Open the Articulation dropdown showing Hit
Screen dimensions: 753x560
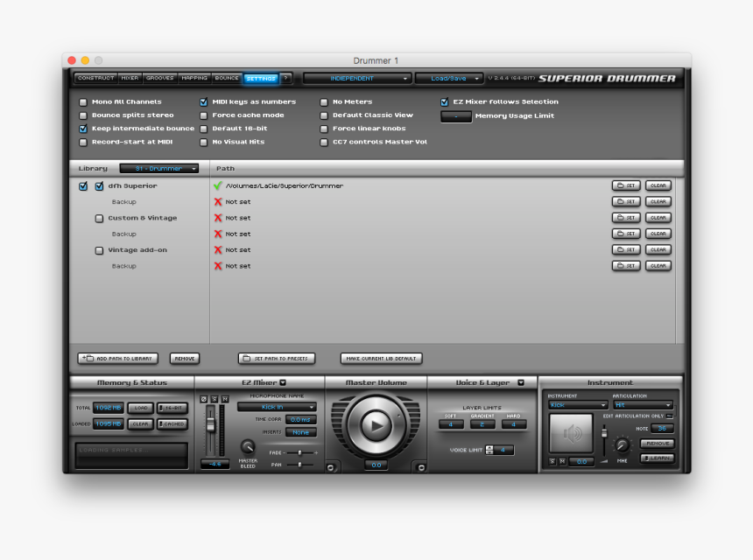coord(642,405)
